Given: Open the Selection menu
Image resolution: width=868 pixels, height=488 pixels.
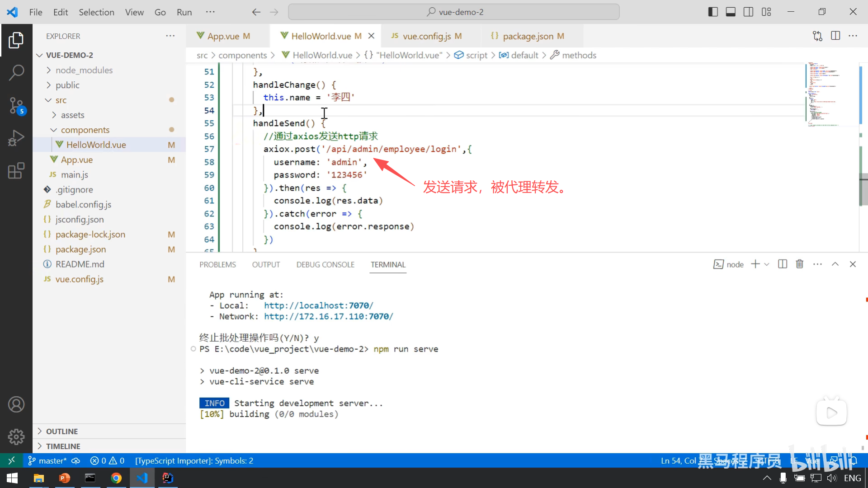Looking at the screenshot, I should pyautogui.click(x=96, y=12).
